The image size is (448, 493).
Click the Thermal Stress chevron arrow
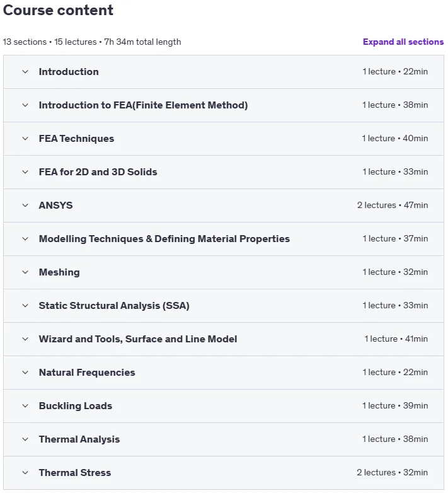pos(25,473)
